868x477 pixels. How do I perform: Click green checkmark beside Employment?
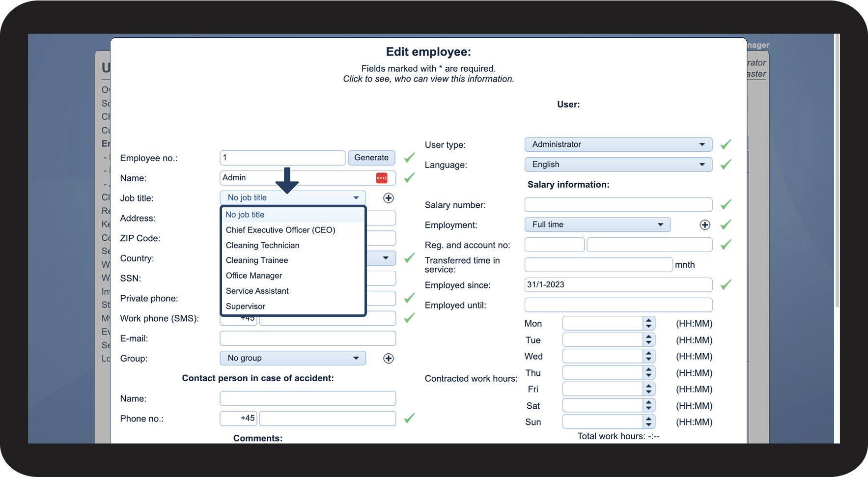point(726,224)
